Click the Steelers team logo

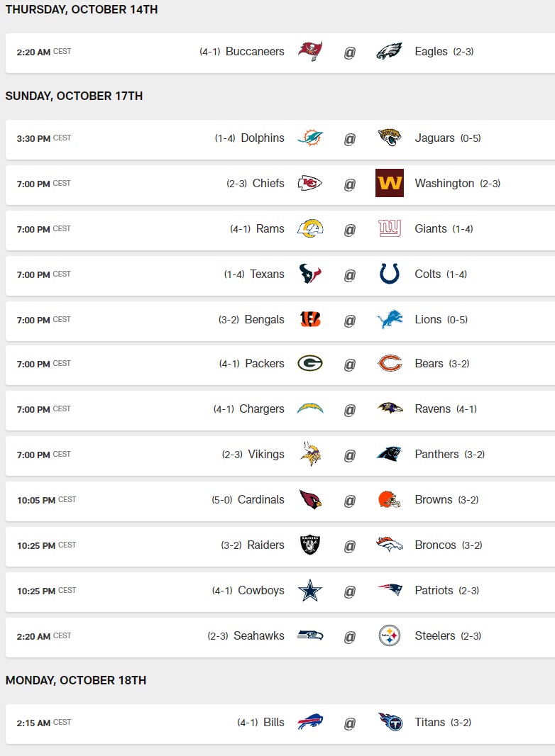pos(389,636)
